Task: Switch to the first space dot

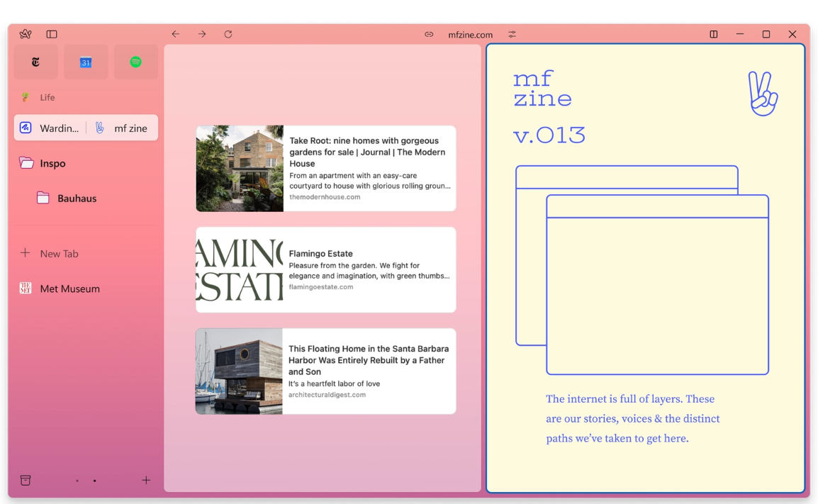Action: 77,481
